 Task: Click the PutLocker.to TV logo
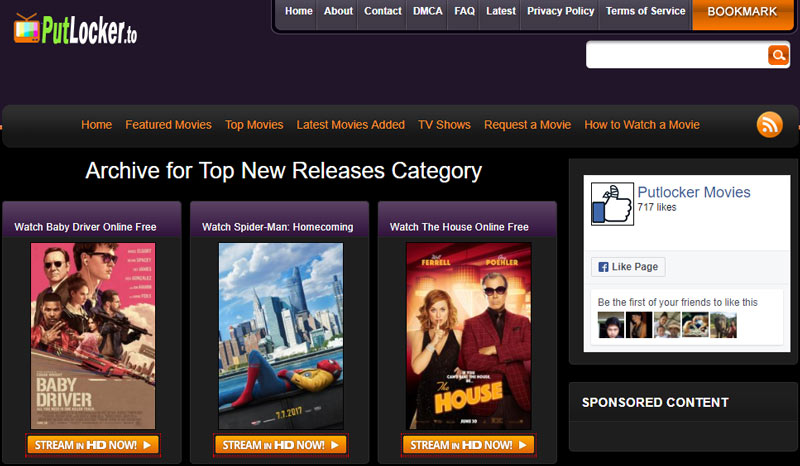click(x=76, y=29)
